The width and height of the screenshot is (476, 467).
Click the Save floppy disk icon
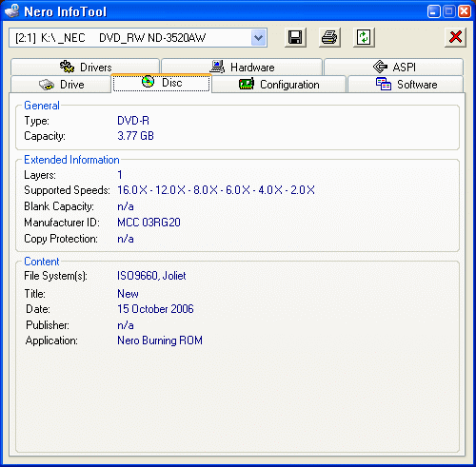click(295, 38)
